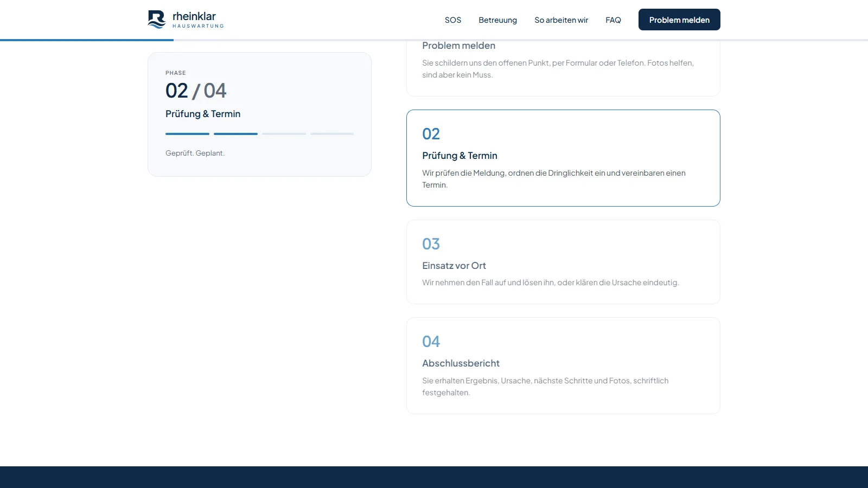Select the 03 Einsatz vor Ort card

pos(563,262)
